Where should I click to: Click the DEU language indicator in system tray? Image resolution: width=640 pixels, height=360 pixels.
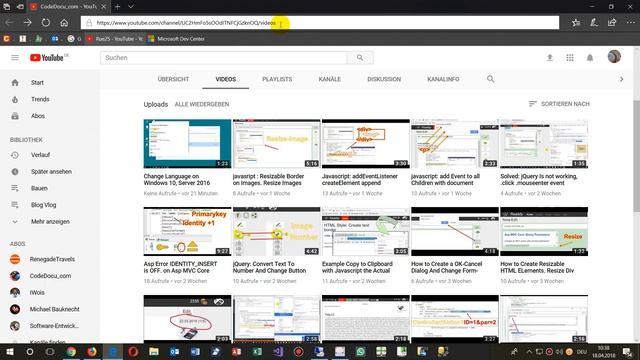[x=581, y=351]
